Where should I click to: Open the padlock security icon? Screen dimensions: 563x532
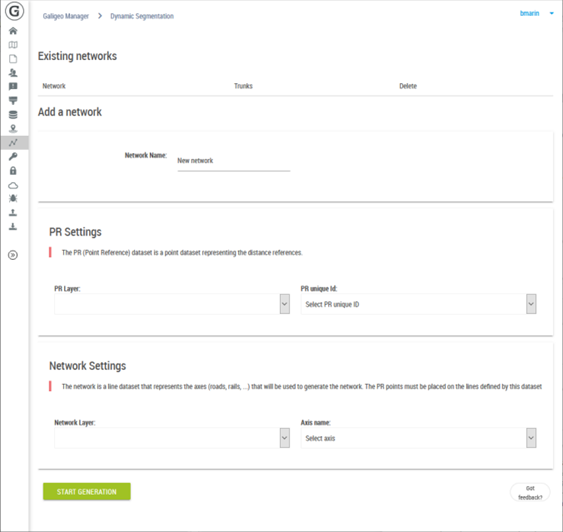[x=13, y=171]
